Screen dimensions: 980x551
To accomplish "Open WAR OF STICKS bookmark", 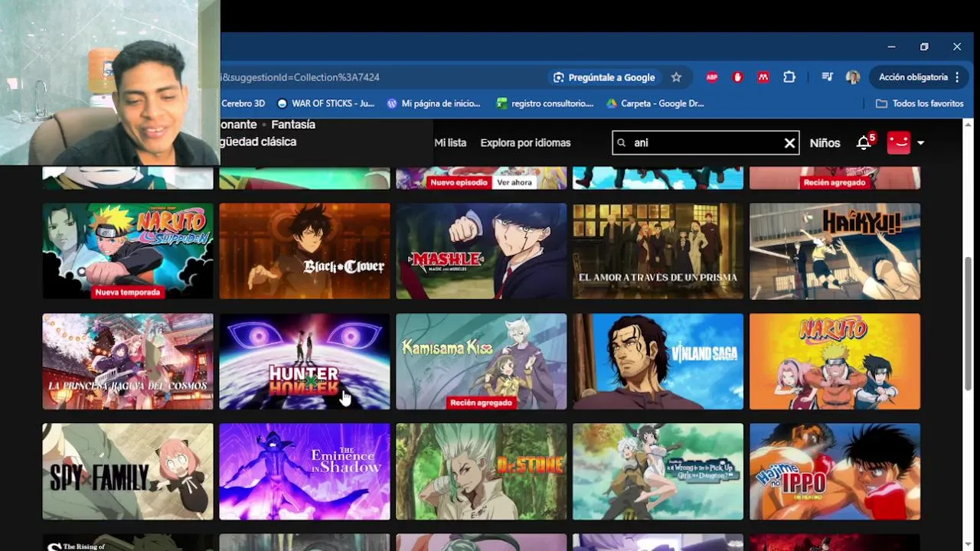I will click(x=325, y=103).
